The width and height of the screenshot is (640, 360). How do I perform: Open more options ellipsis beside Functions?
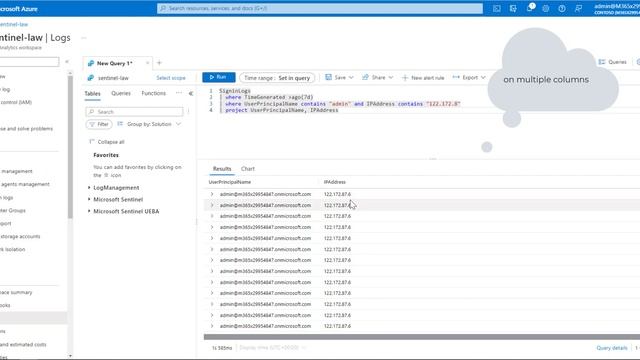pyautogui.click(x=178, y=93)
